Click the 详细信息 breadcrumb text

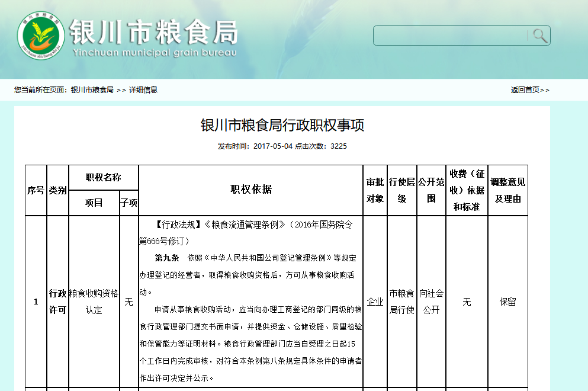(x=143, y=90)
